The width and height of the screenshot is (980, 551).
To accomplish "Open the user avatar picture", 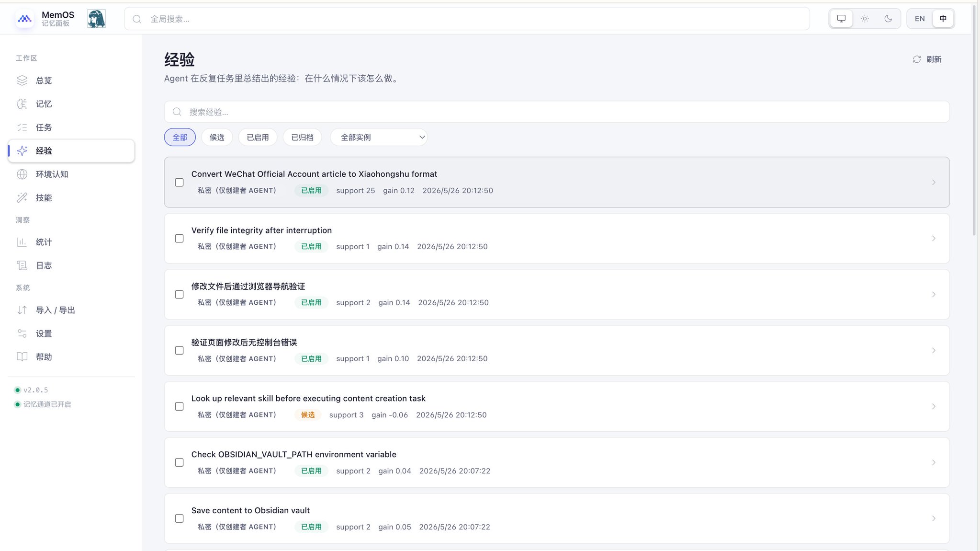I will point(96,19).
